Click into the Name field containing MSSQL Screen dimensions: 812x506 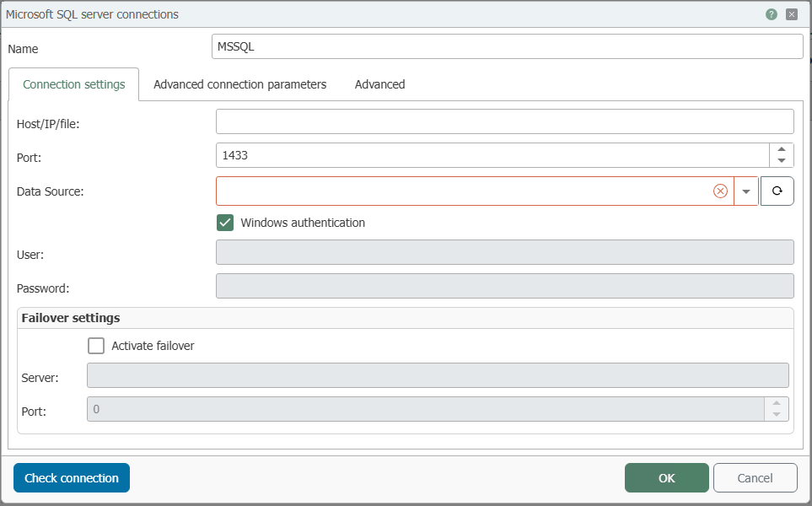(x=507, y=46)
